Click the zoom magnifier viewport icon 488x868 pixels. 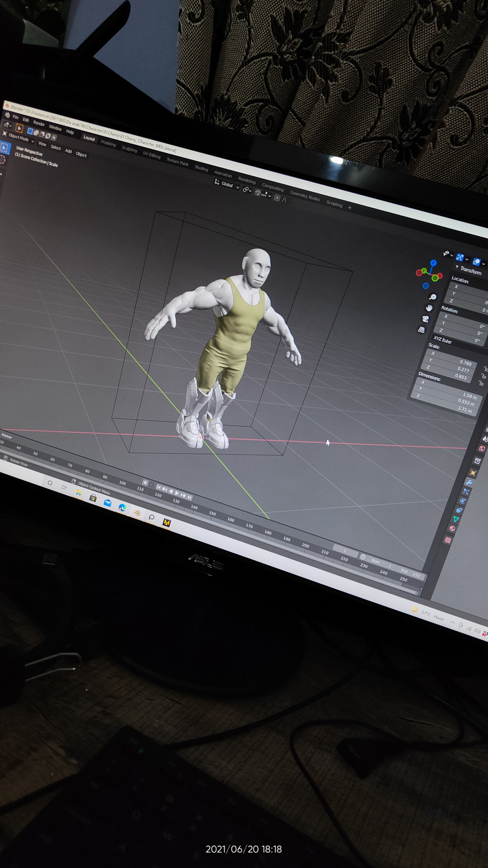(432, 297)
